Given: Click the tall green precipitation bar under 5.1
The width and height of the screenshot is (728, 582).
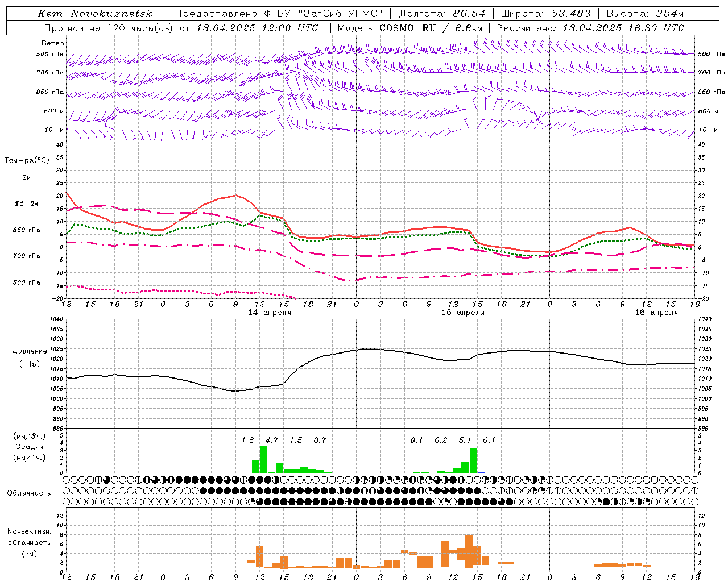Looking at the screenshot, I should tap(473, 460).
